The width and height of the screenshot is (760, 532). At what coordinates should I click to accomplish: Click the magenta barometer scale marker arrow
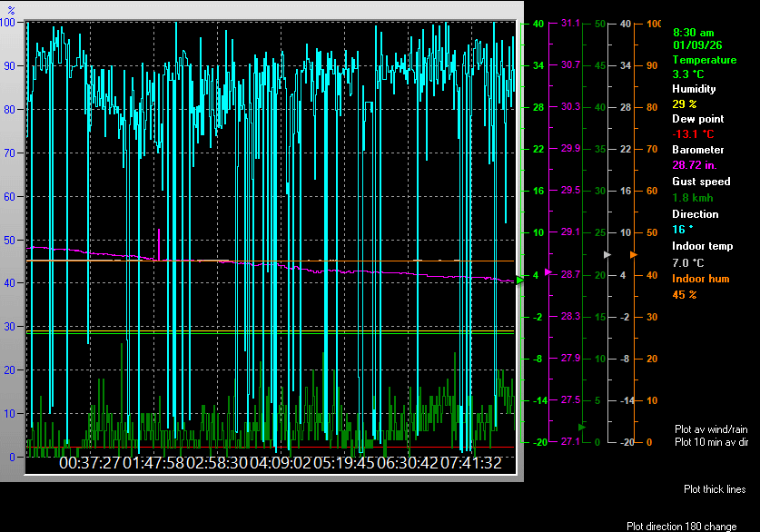[x=548, y=271]
